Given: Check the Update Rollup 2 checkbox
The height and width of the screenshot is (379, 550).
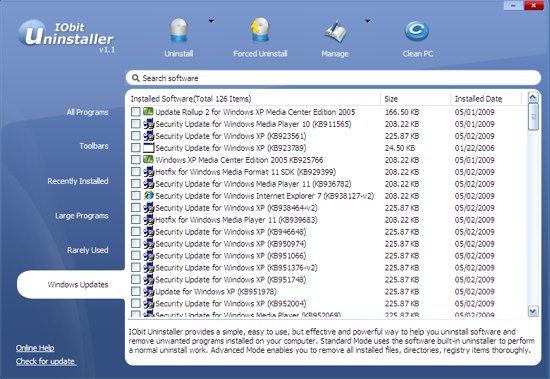Looking at the screenshot, I should click(x=135, y=112).
